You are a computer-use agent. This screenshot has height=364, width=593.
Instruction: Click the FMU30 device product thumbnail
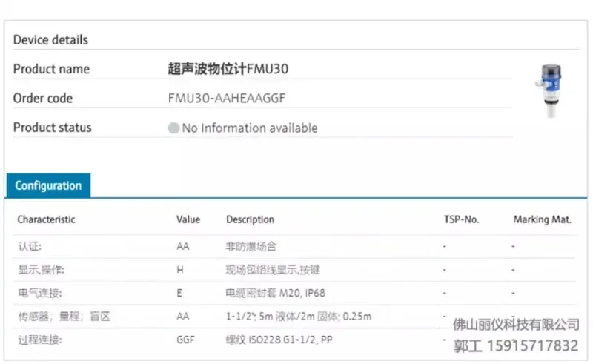click(x=549, y=90)
